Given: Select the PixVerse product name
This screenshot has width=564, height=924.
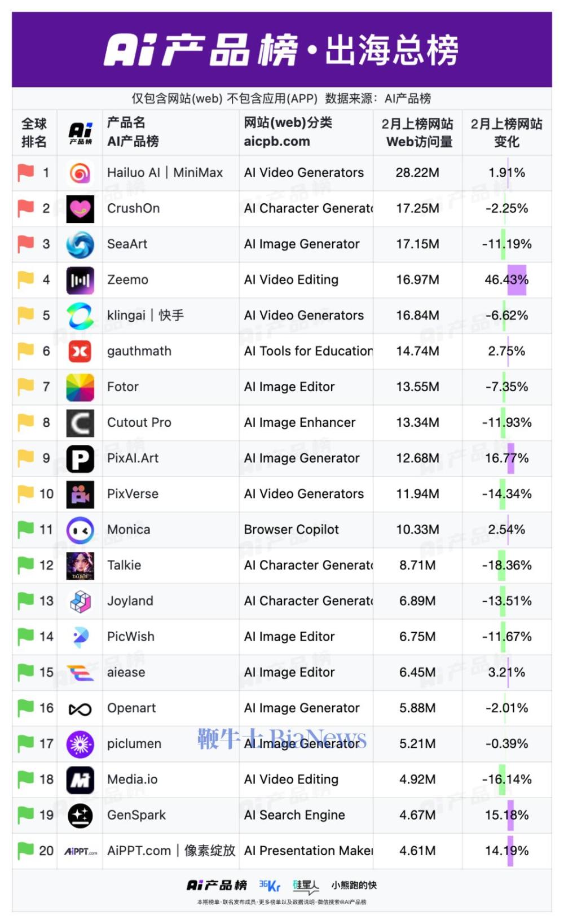Looking at the screenshot, I should pos(133,494).
